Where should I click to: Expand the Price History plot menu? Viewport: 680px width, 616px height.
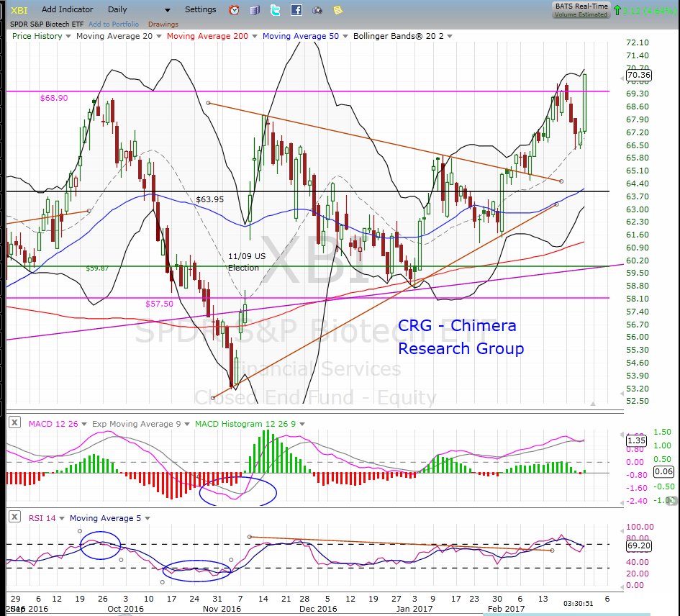coord(68,37)
